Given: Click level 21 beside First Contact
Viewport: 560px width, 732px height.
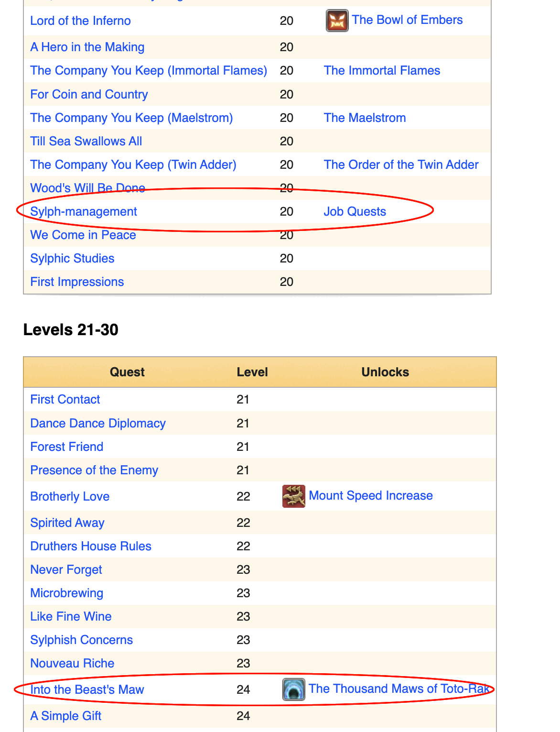Looking at the screenshot, I should pyautogui.click(x=243, y=399).
